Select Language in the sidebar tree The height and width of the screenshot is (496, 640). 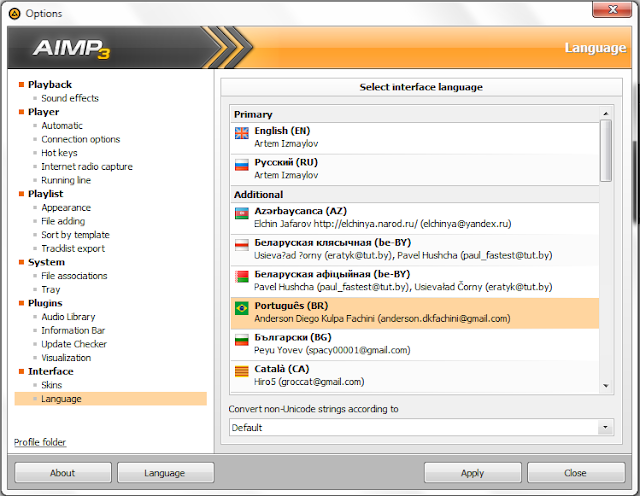coord(111,399)
